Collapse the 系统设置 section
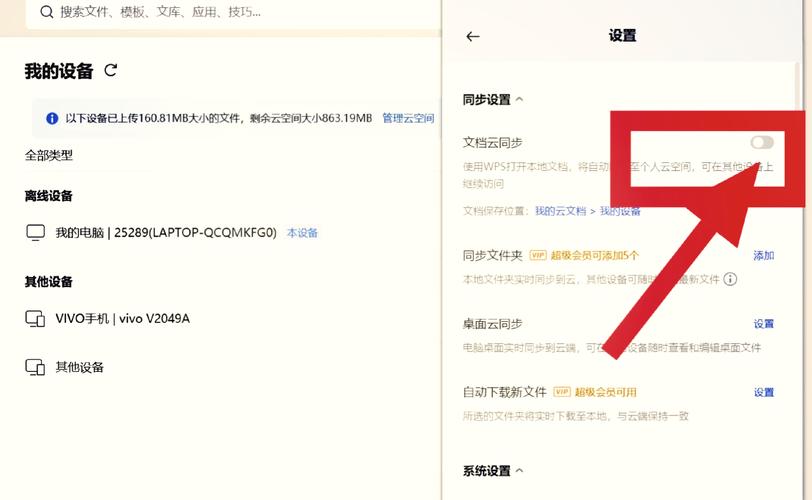Screen dimensions: 812x500 pos(519,471)
